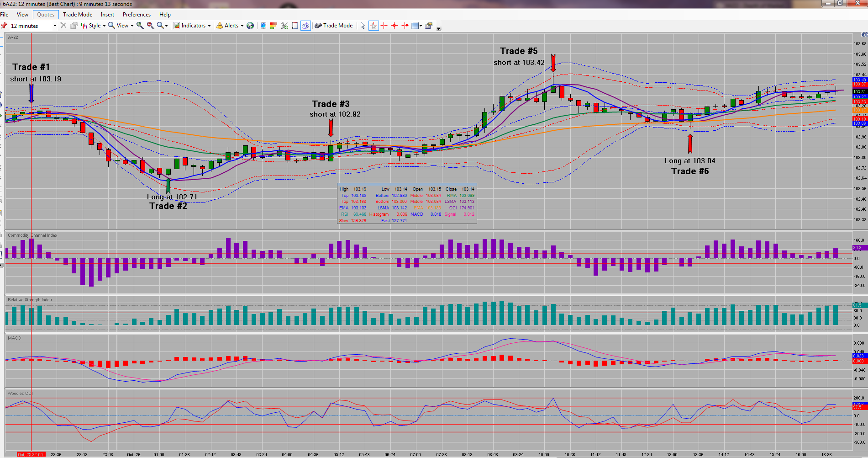The width and height of the screenshot is (868, 458).
Task: Click the red 'Oct, 25 22:00' time marker
Action: [x=31, y=455]
